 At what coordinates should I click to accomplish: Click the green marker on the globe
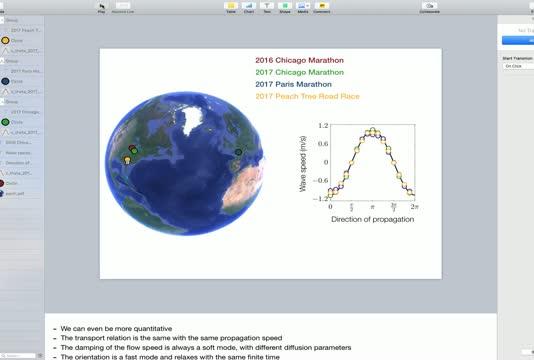(x=134, y=151)
